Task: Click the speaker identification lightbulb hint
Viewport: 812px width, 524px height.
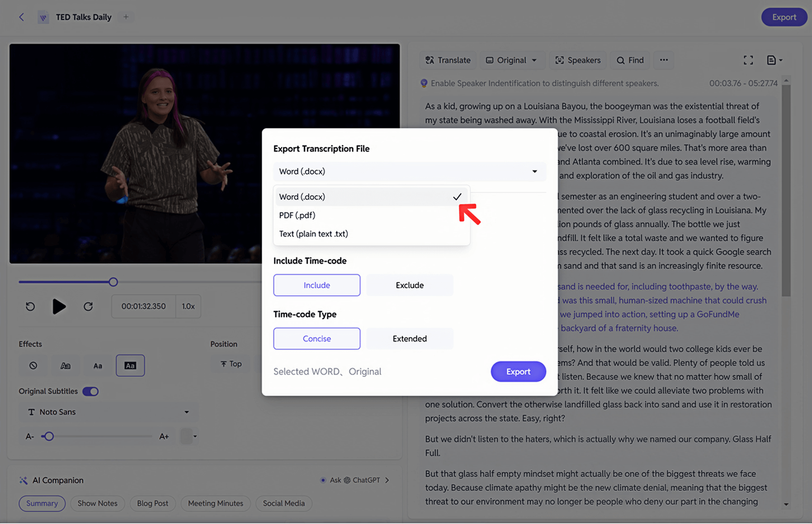Action: point(423,83)
